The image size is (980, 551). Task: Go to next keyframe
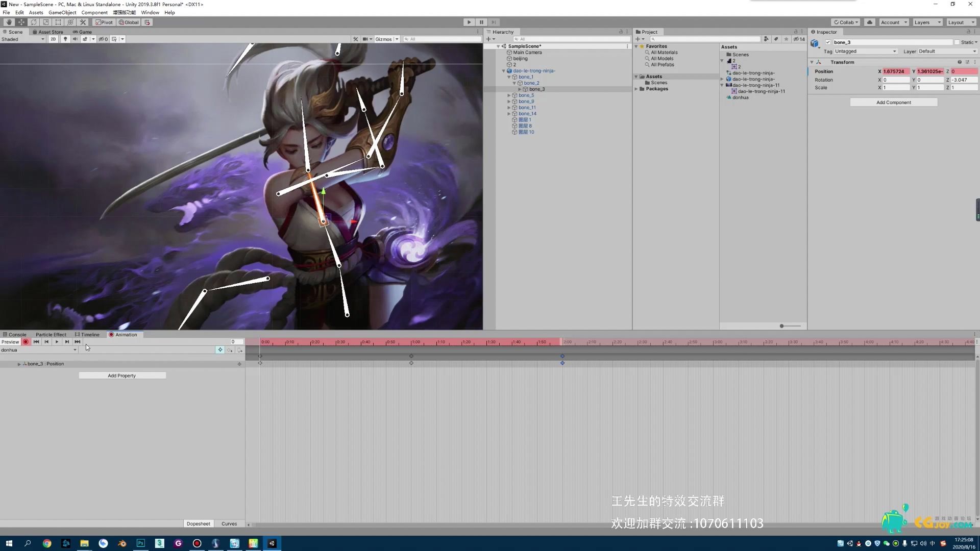coord(67,342)
